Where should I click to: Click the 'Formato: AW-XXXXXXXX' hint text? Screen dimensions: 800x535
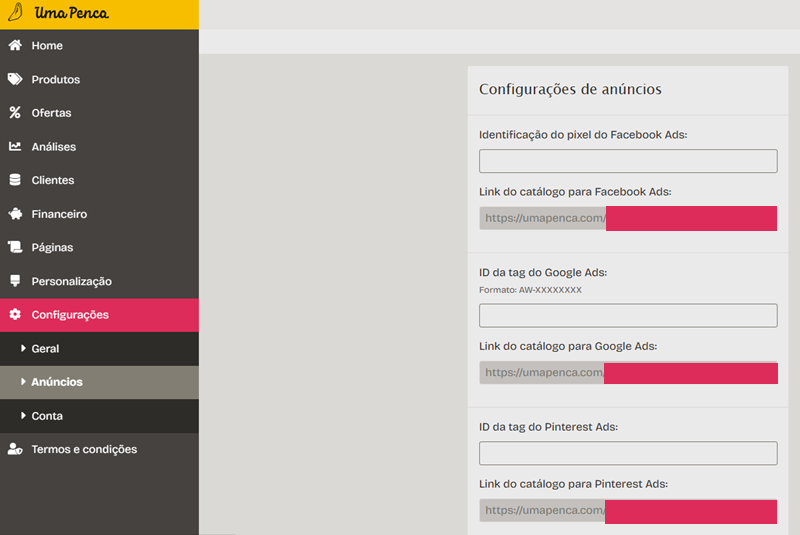tap(530, 290)
